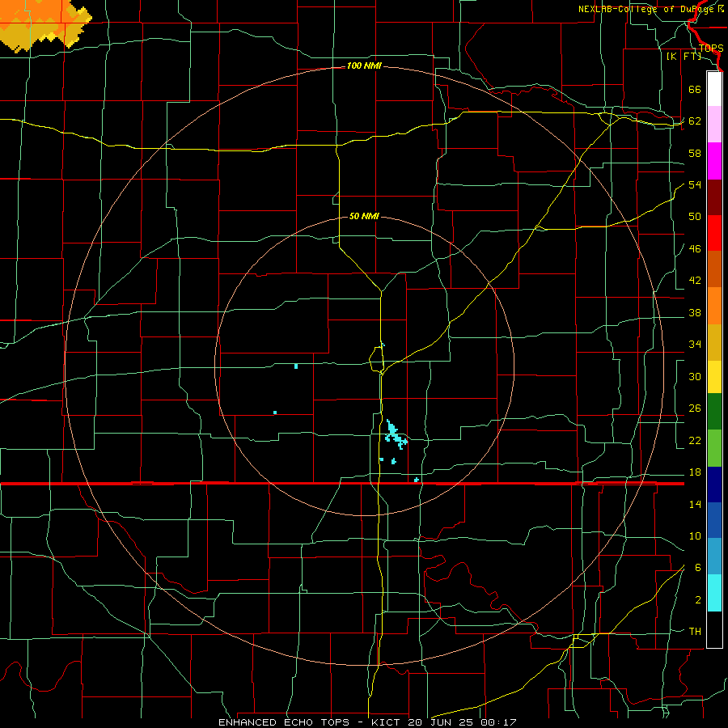Click the '26' legend value

tap(695, 408)
